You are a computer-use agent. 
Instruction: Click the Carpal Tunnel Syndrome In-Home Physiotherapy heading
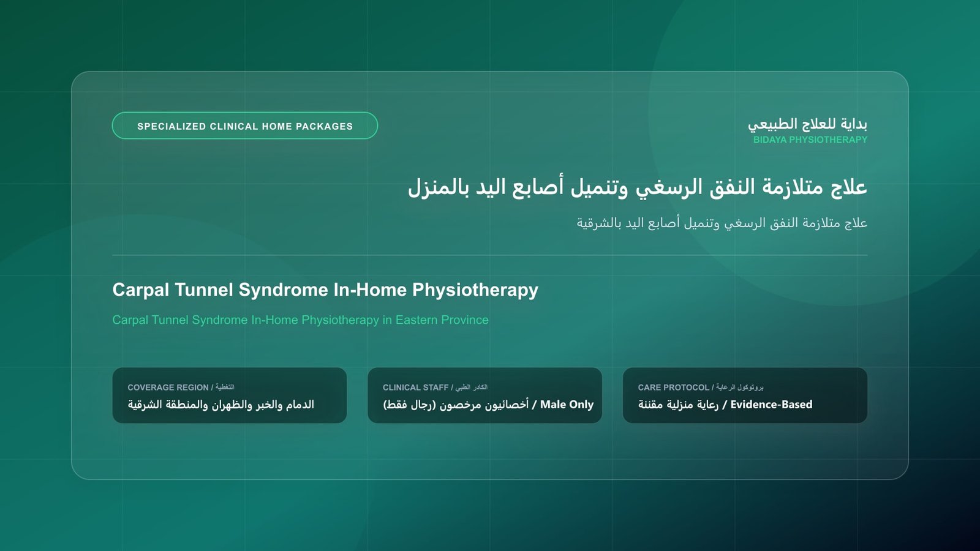[325, 290]
